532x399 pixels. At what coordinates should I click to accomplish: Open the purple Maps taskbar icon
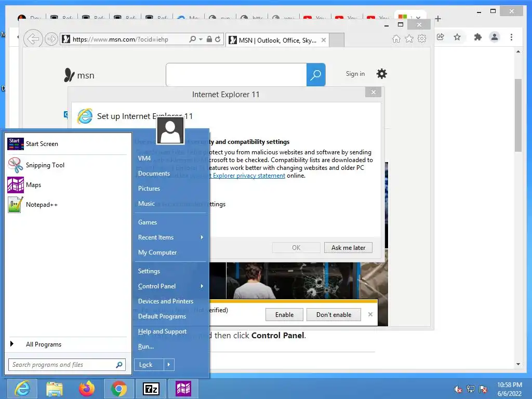[183, 389]
